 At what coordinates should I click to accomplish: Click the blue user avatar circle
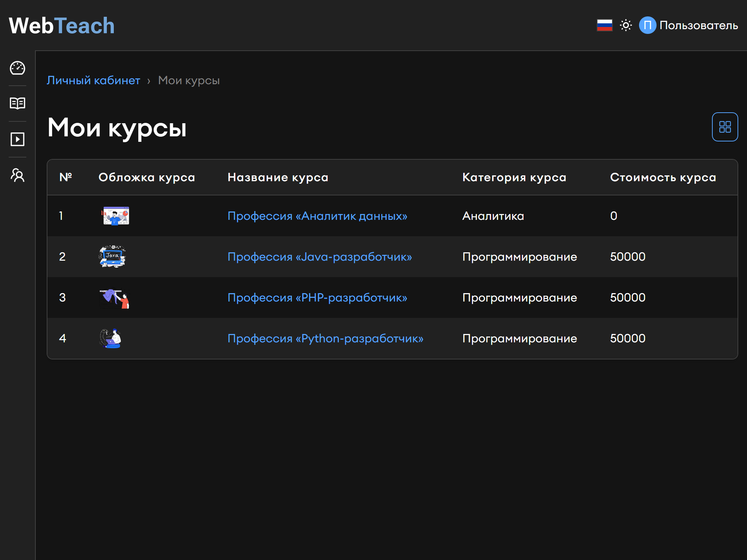pyautogui.click(x=647, y=26)
